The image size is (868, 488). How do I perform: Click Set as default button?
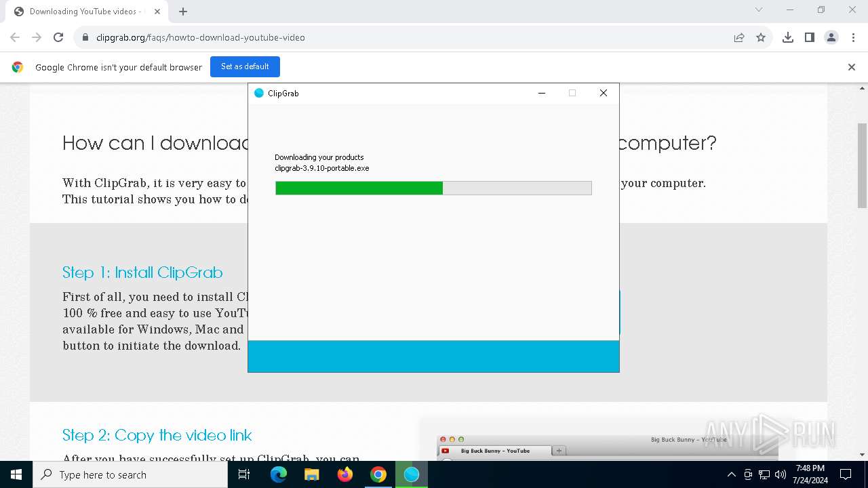point(245,66)
